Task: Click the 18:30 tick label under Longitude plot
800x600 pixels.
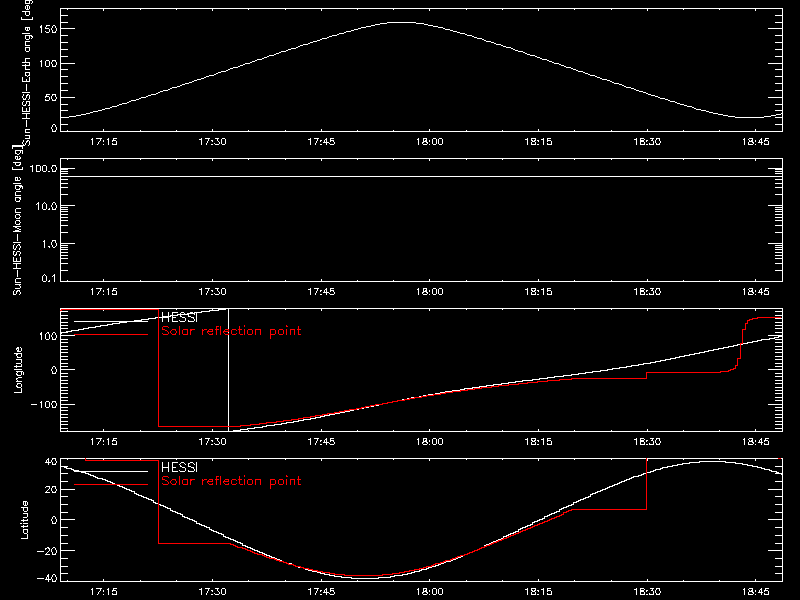Action: tap(647, 442)
